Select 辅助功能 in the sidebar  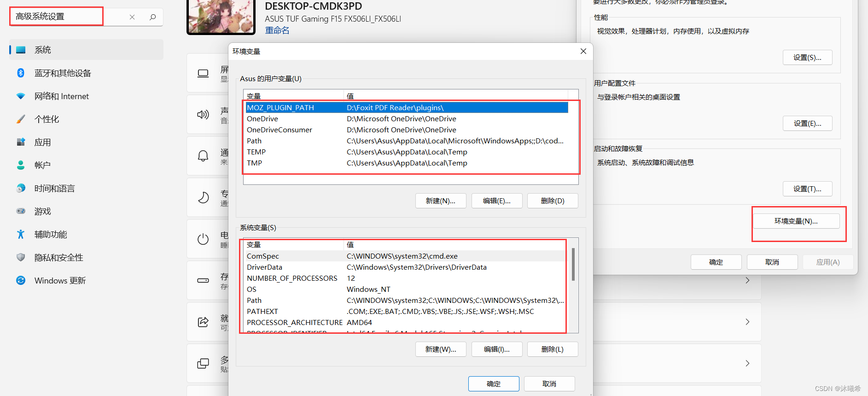point(86,234)
